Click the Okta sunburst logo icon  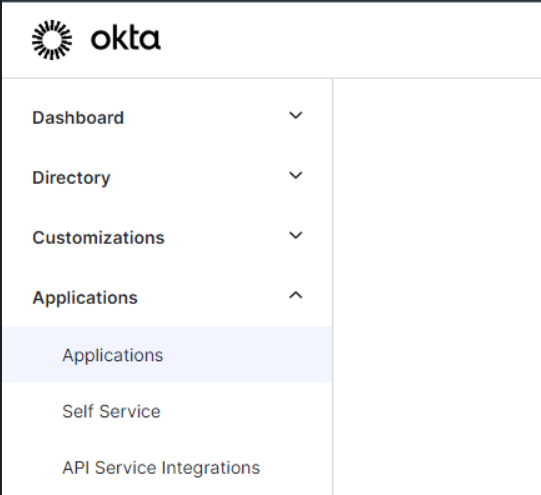click(x=52, y=40)
